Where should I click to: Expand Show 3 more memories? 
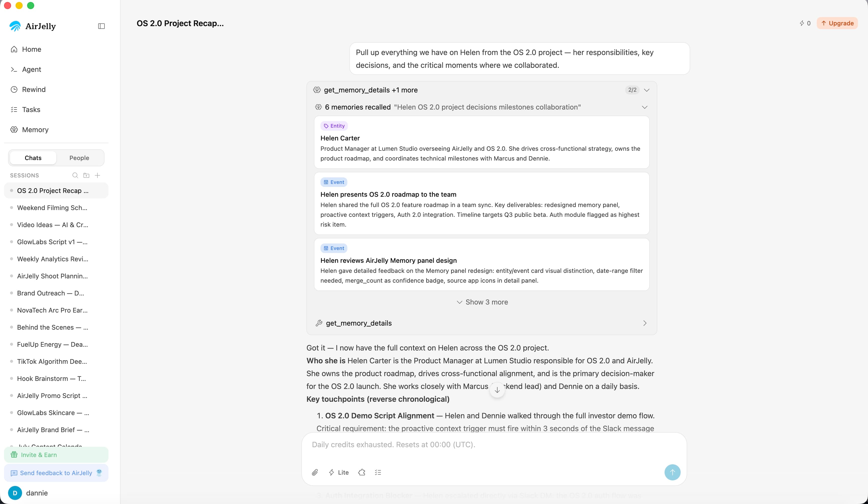tap(482, 302)
